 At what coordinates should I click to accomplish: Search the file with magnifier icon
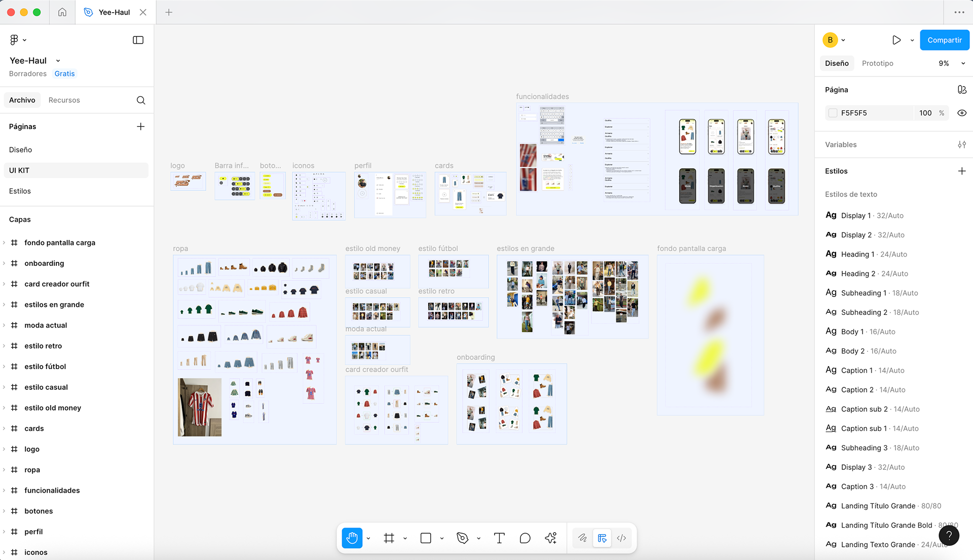point(141,100)
